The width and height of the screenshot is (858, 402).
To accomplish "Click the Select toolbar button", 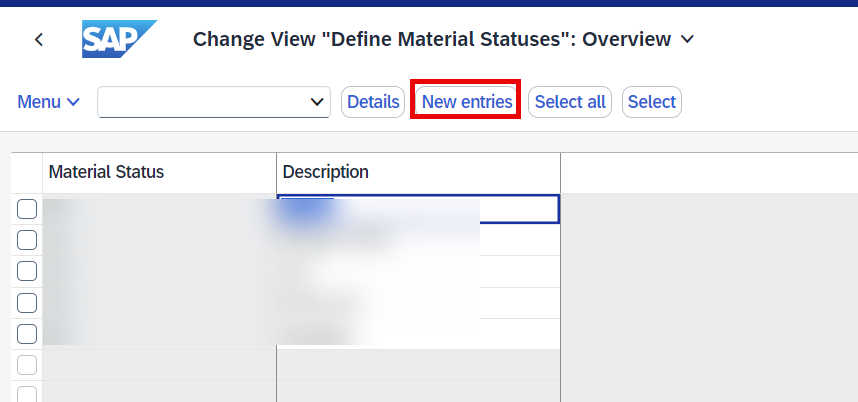I will (652, 102).
